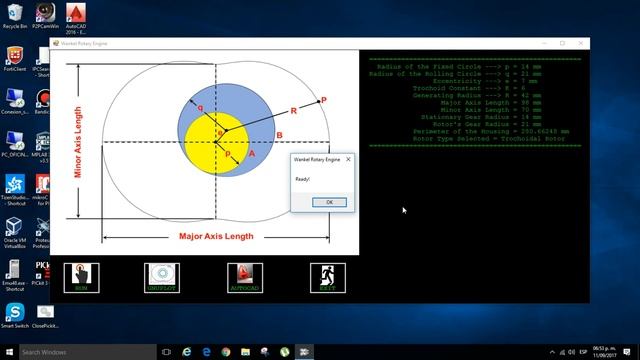The height and width of the screenshot is (360, 640).
Task: Open the Recycle Bin desktop icon
Action: 15,16
